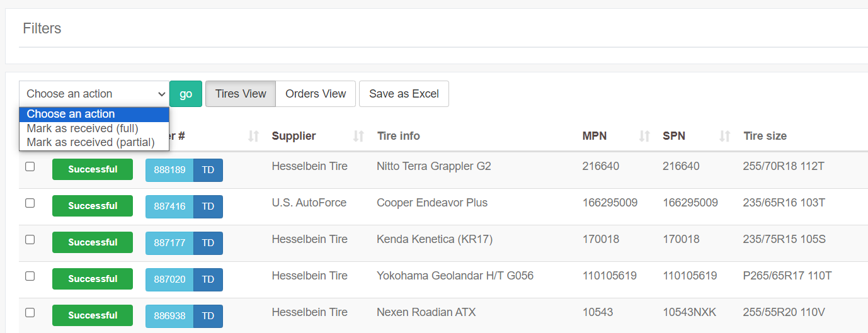Click U.S. AutoForce supplier cell
The width and height of the screenshot is (868, 333).
pos(309,203)
